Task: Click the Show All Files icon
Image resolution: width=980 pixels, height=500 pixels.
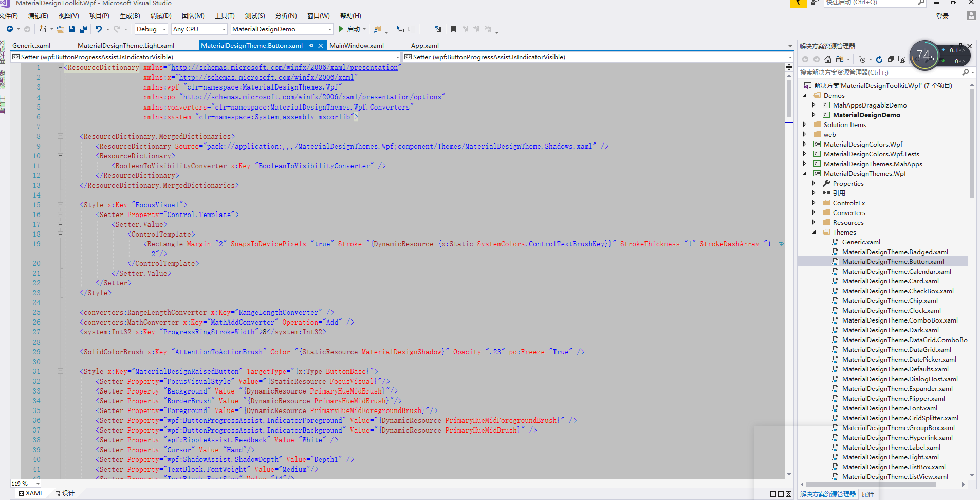Action: [902, 59]
